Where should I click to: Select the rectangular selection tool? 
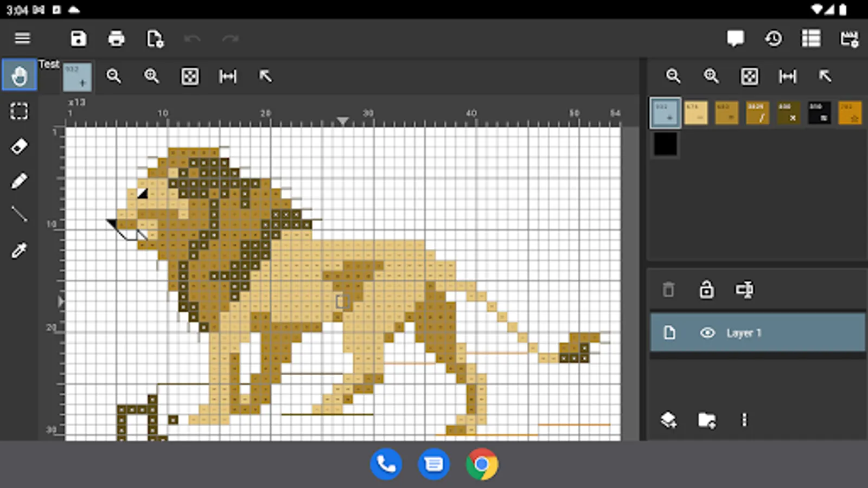coord(19,111)
